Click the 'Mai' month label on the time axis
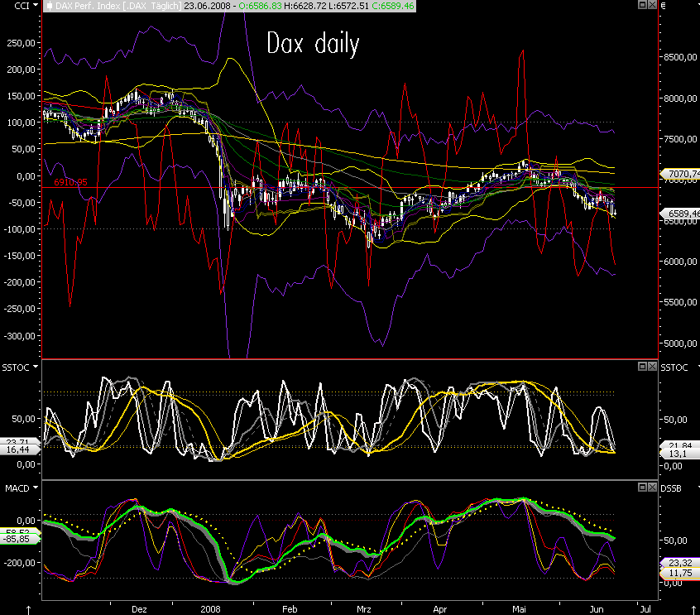Viewport: 700px width, 615px height. pyautogui.click(x=519, y=609)
